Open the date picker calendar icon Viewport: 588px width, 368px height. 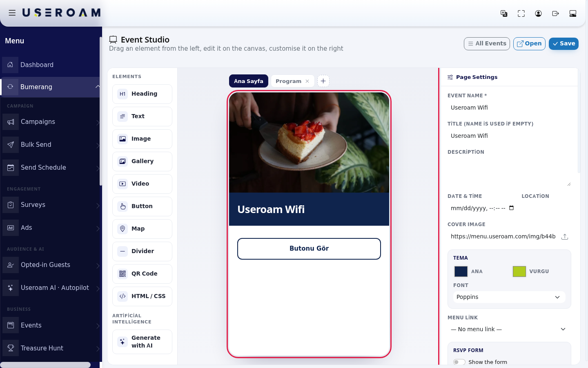pos(511,208)
